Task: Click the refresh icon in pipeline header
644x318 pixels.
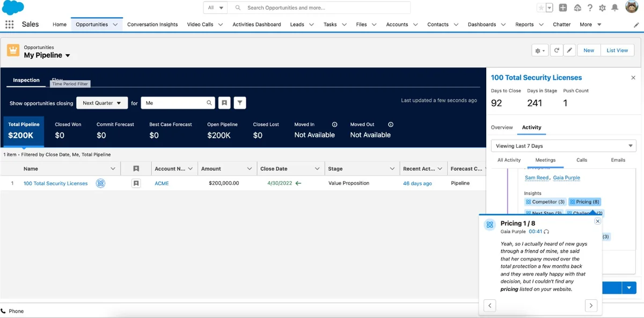Action: click(557, 50)
